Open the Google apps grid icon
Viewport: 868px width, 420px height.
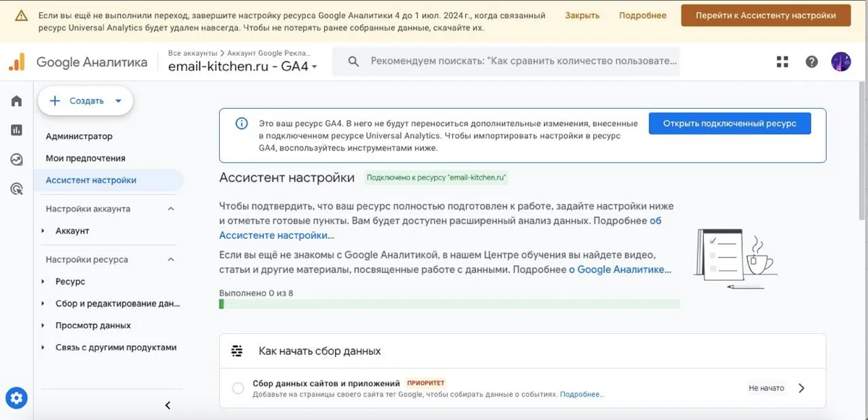click(783, 62)
